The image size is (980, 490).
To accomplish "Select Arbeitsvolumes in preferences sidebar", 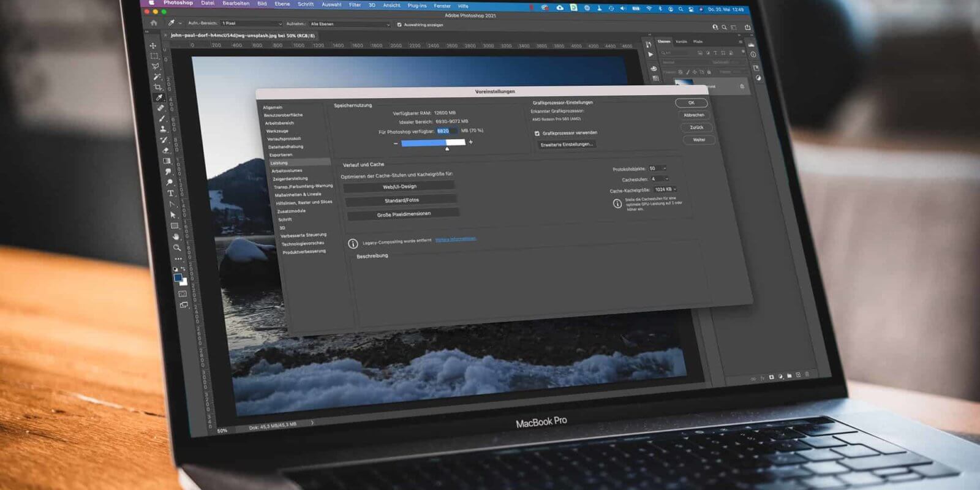I will coord(287,171).
